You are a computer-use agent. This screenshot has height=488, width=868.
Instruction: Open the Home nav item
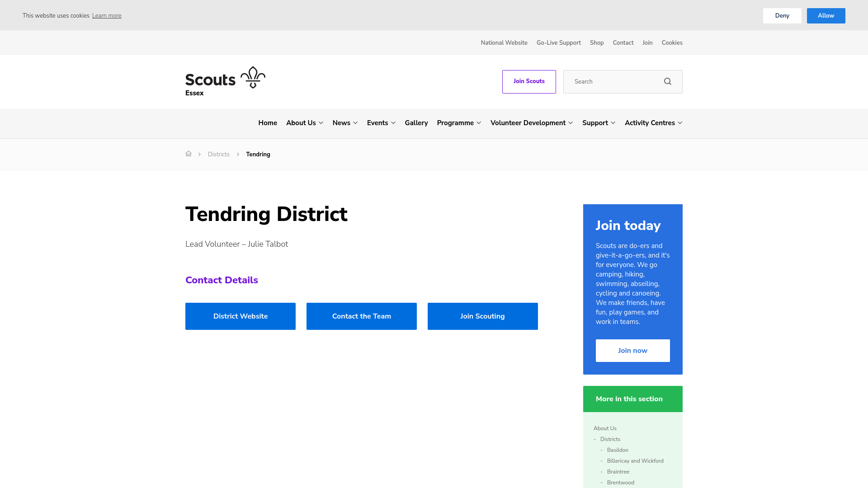coord(268,123)
